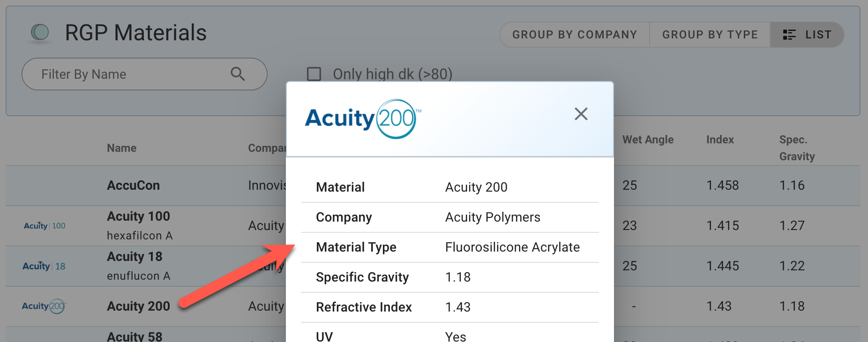Click the Acuity 200 row logo
Viewport: 868px width, 342px height.
44,306
